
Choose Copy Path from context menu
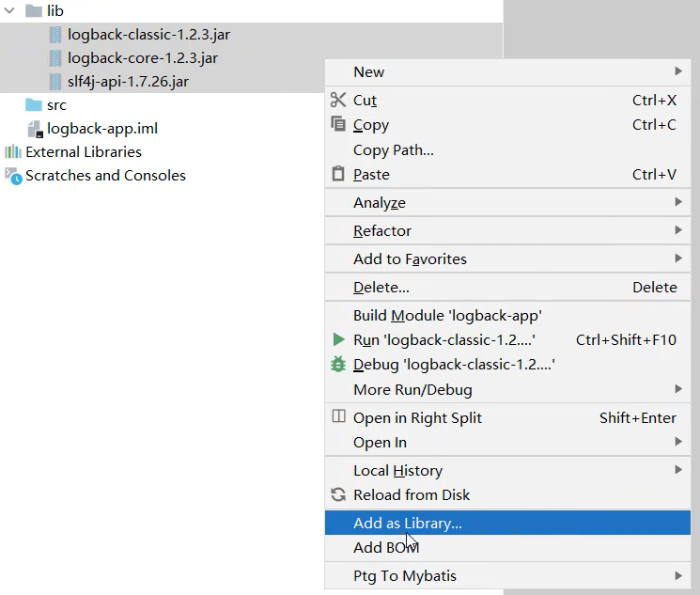pos(393,149)
